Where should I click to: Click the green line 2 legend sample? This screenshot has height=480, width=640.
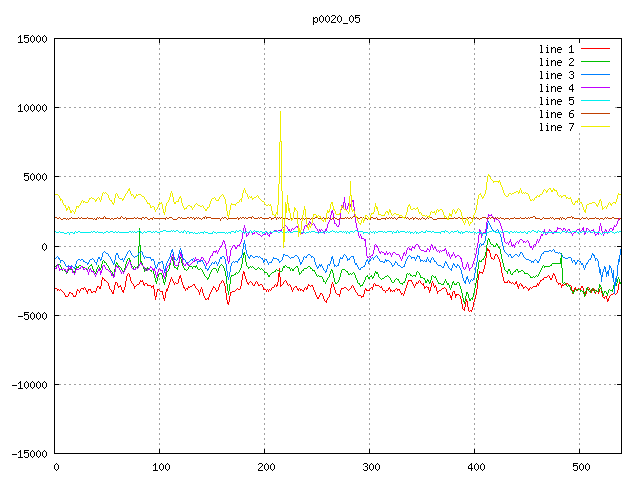click(x=595, y=62)
